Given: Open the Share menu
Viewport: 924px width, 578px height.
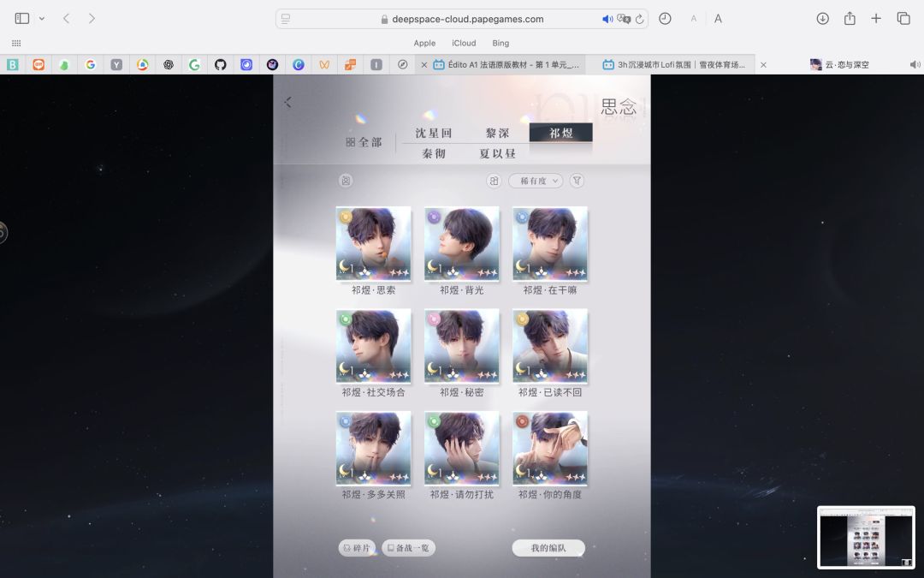Looking at the screenshot, I should 850,18.
